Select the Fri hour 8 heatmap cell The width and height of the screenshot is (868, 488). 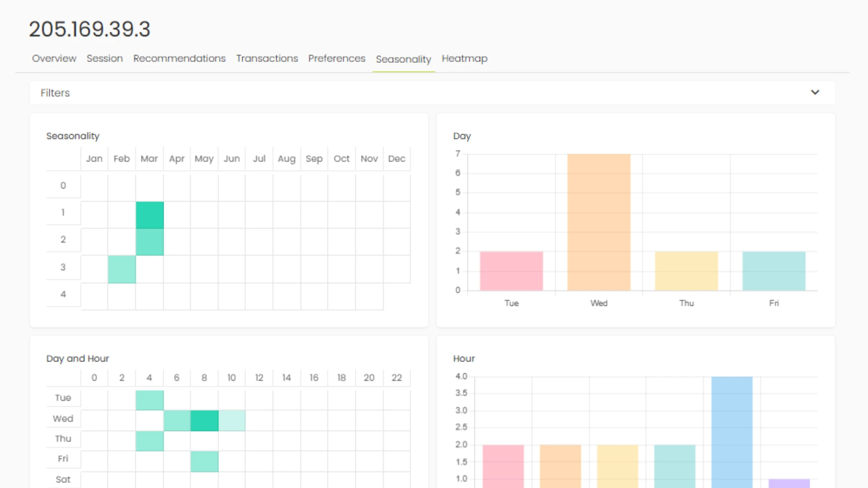pos(204,461)
